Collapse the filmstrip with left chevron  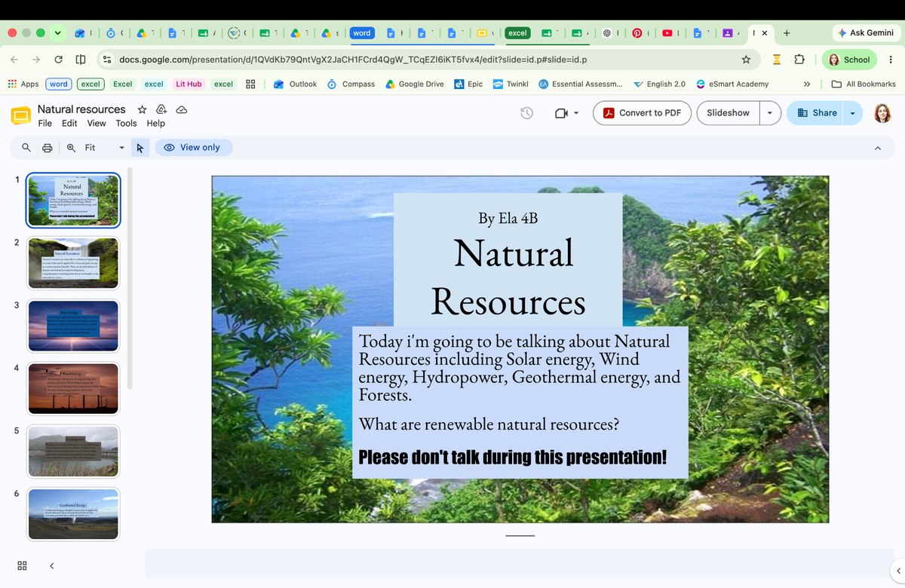(x=51, y=565)
